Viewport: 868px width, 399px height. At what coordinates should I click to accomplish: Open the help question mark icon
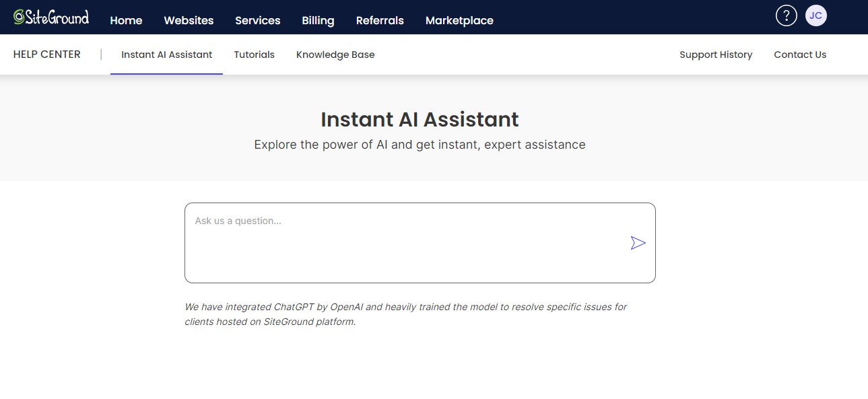pyautogui.click(x=786, y=15)
